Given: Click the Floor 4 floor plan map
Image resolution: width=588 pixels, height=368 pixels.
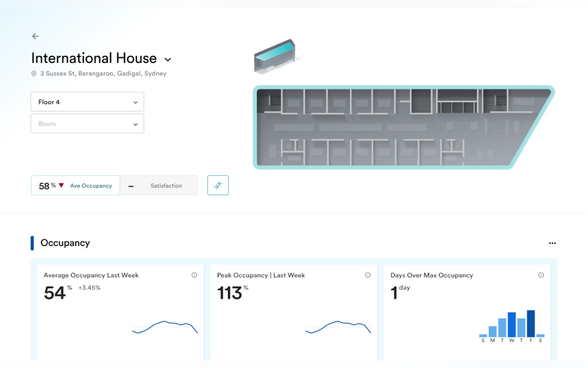Looking at the screenshot, I should 389,127.
